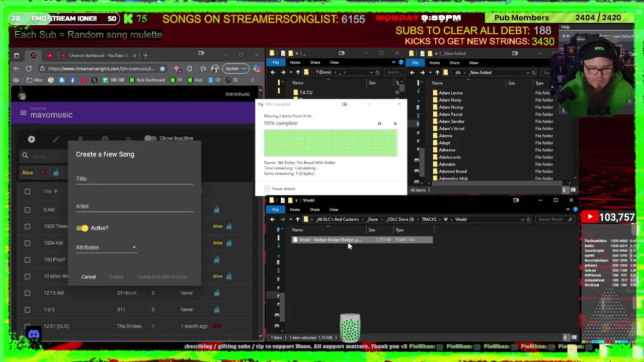Open the Share tab in _New Added window
The height and width of the screenshot is (362, 644).
point(454,63)
